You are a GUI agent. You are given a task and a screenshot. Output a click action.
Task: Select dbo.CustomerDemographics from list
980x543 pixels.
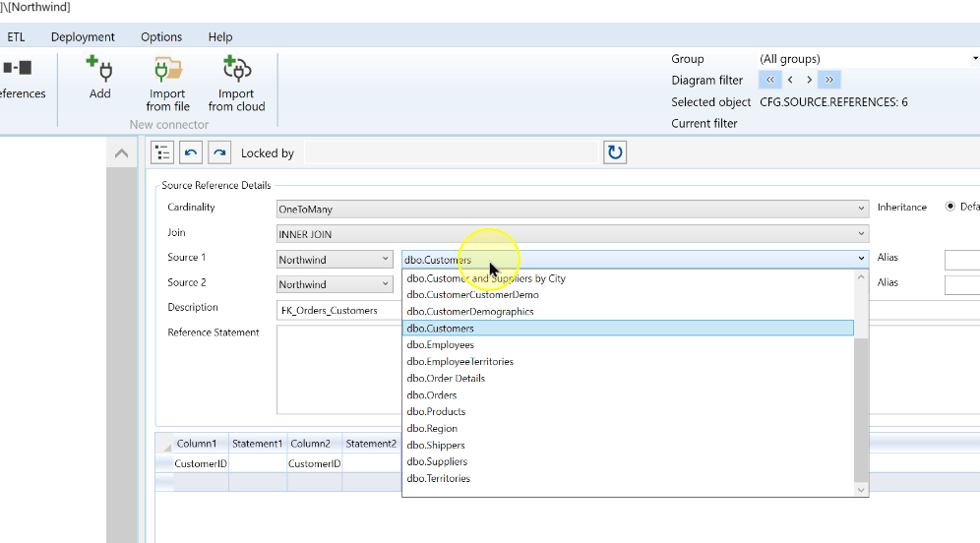628,311
